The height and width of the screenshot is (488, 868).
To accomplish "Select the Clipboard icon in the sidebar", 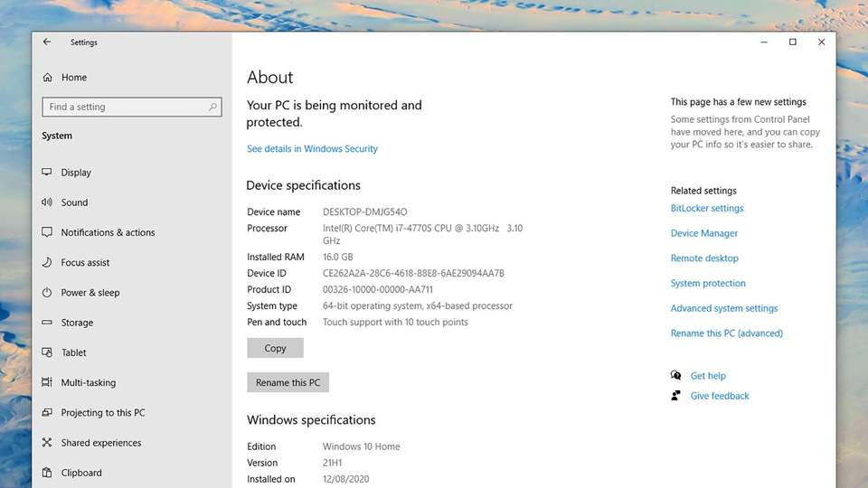I will tap(47, 473).
